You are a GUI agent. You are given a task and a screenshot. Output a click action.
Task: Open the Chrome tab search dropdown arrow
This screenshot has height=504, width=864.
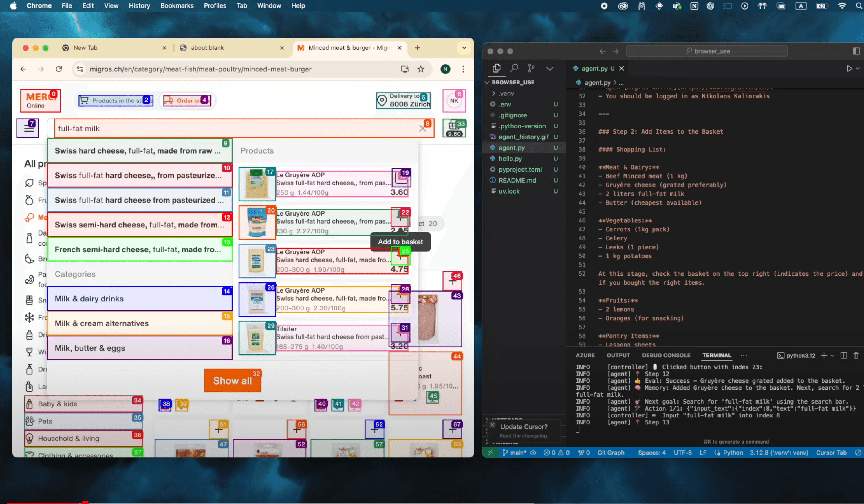464,48
